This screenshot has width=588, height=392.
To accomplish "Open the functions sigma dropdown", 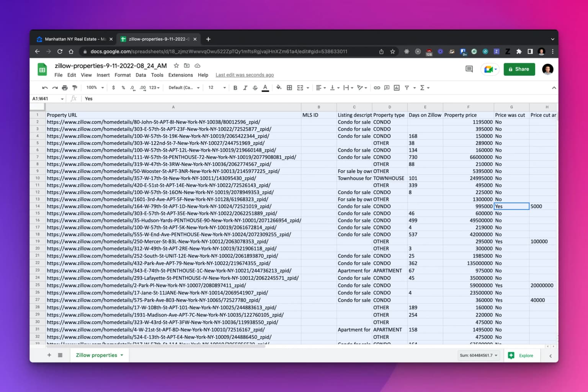I will click(x=425, y=88).
